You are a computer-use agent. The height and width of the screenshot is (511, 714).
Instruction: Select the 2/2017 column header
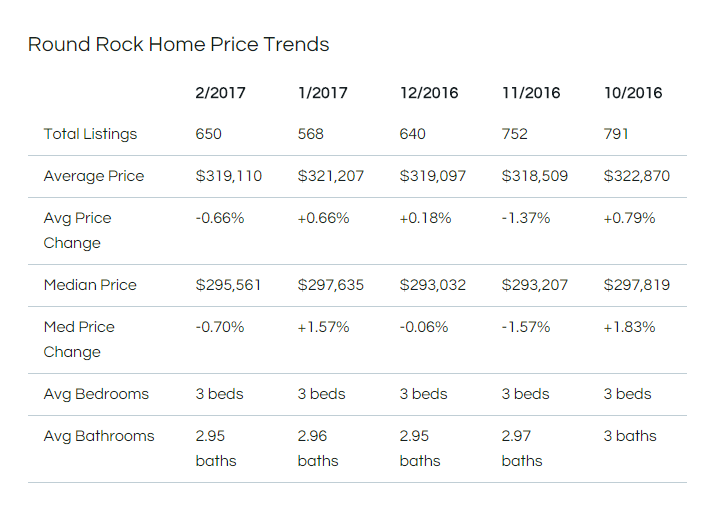pos(220,93)
